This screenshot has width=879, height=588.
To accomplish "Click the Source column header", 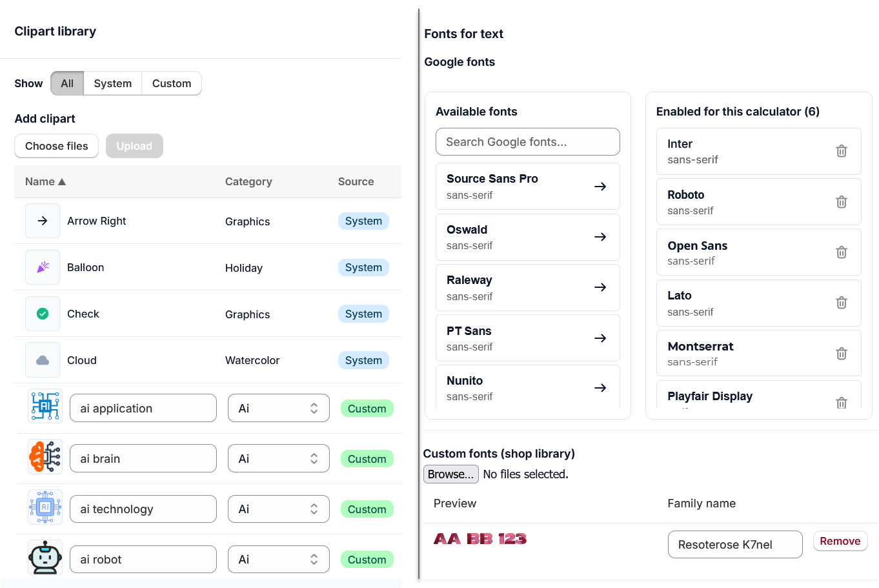I will (x=356, y=182).
